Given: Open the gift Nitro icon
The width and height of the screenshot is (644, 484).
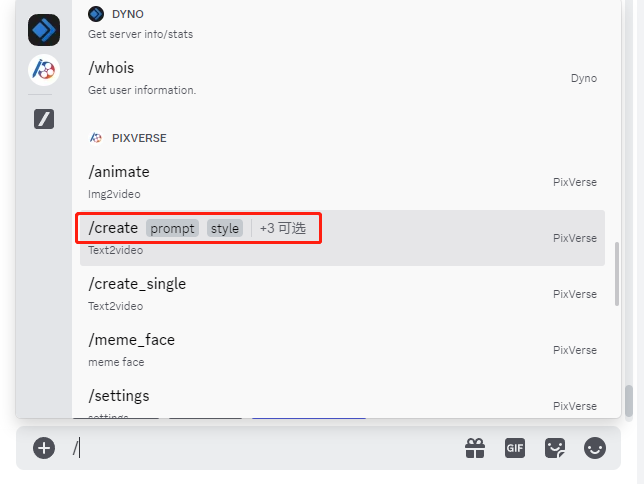Looking at the screenshot, I should pyautogui.click(x=475, y=448).
